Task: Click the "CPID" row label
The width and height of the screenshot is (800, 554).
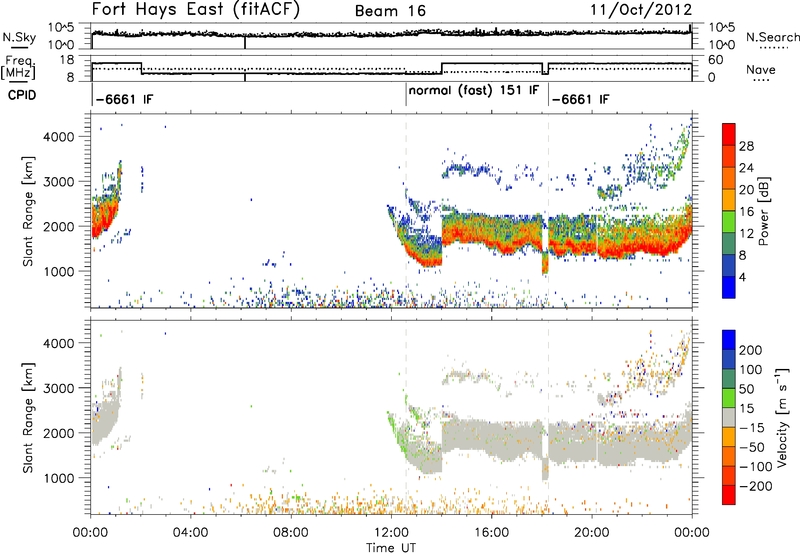Action: 22,95
